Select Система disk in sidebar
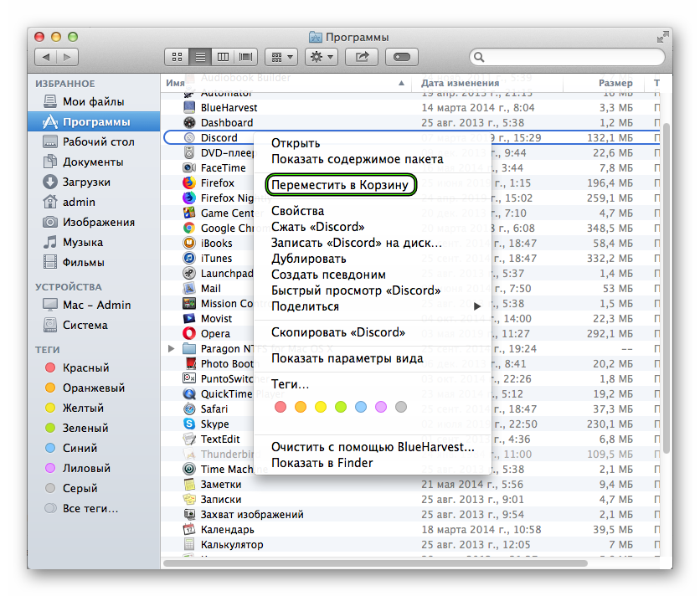 pyautogui.click(x=93, y=325)
